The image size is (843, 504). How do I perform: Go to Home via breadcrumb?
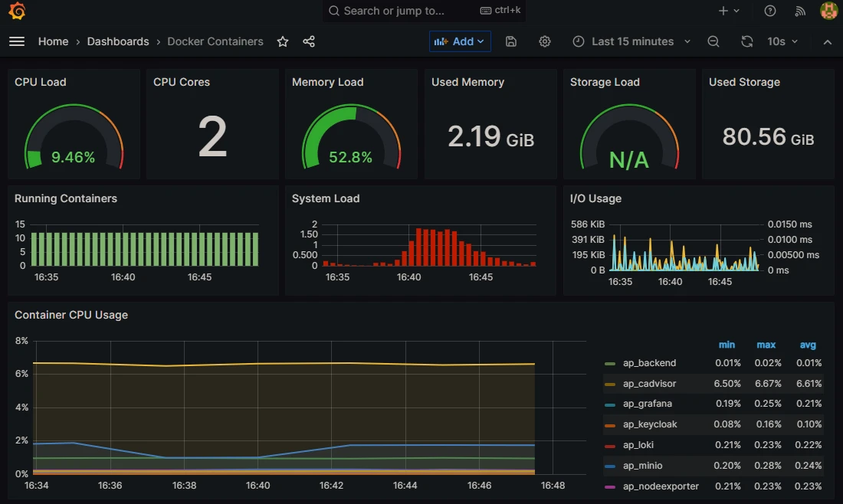point(53,41)
